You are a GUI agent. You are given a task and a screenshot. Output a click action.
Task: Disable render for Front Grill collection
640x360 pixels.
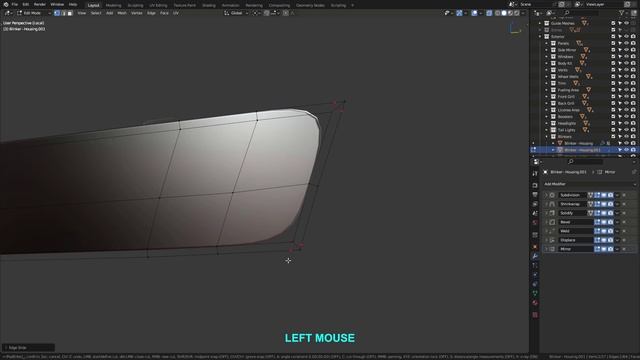pyautogui.click(x=633, y=97)
